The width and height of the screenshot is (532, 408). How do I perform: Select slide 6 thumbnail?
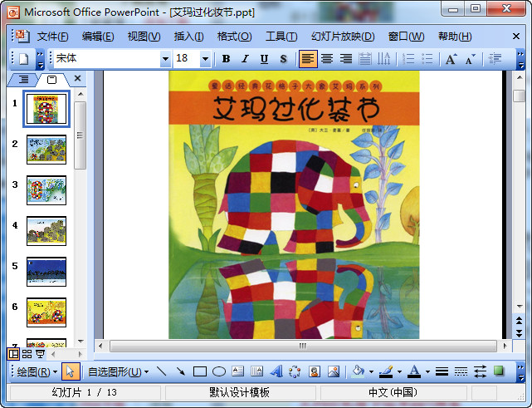[x=46, y=312]
